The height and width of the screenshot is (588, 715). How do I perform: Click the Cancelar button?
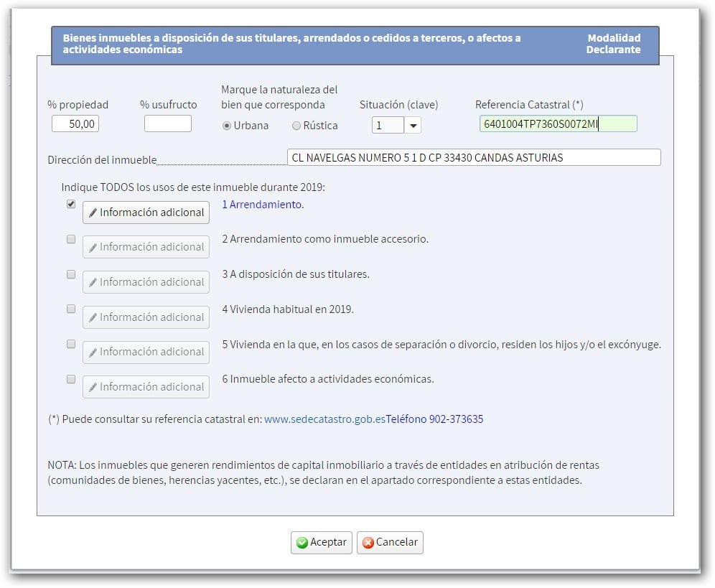tap(390, 542)
